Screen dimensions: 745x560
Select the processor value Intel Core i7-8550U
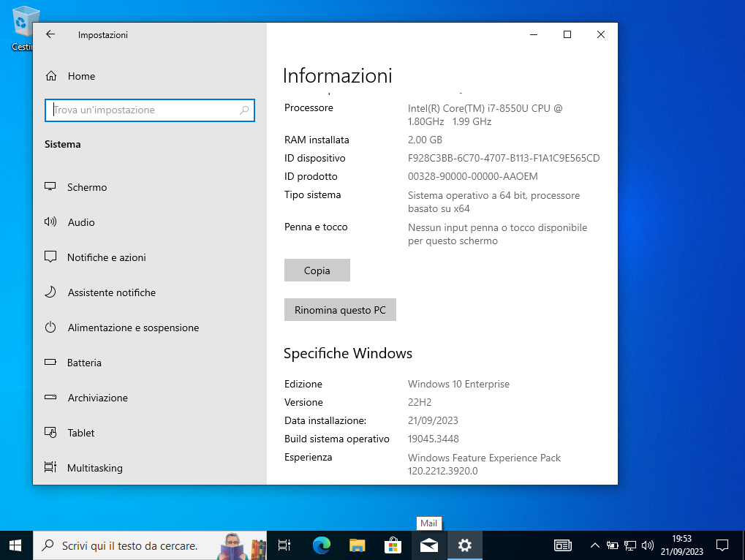click(x=485, y=115)
